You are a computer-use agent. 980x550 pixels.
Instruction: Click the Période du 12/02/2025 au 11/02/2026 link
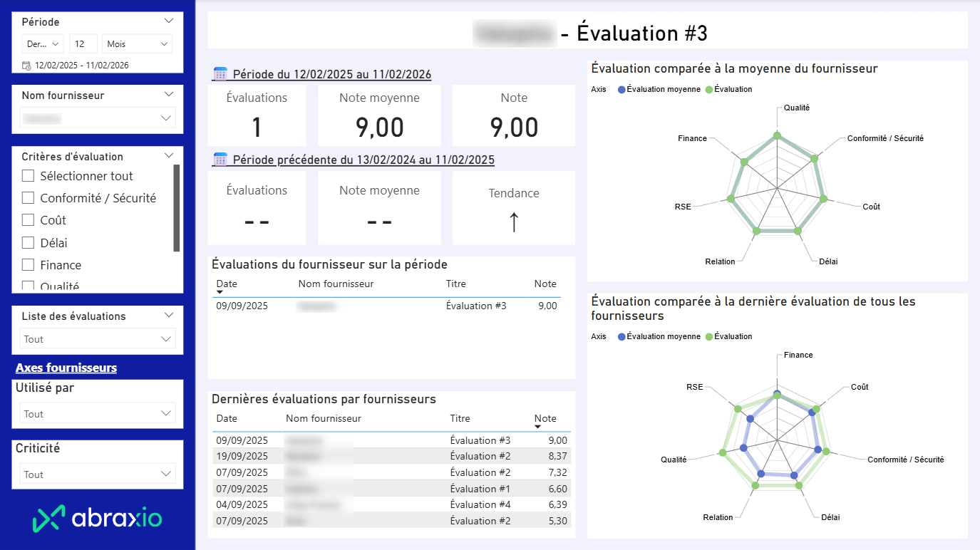pos(331,75)
